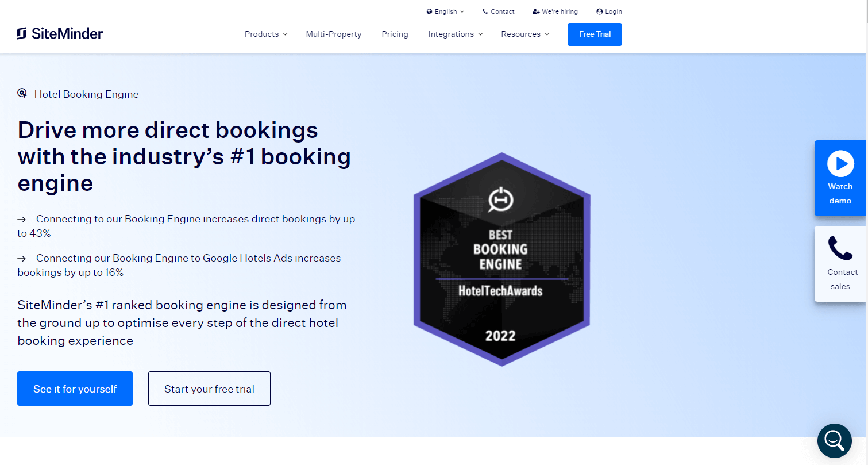The height and width of the screenshot is (465, 868).
Task: Open the Pricing page
Action: click(x=395, y=34)
